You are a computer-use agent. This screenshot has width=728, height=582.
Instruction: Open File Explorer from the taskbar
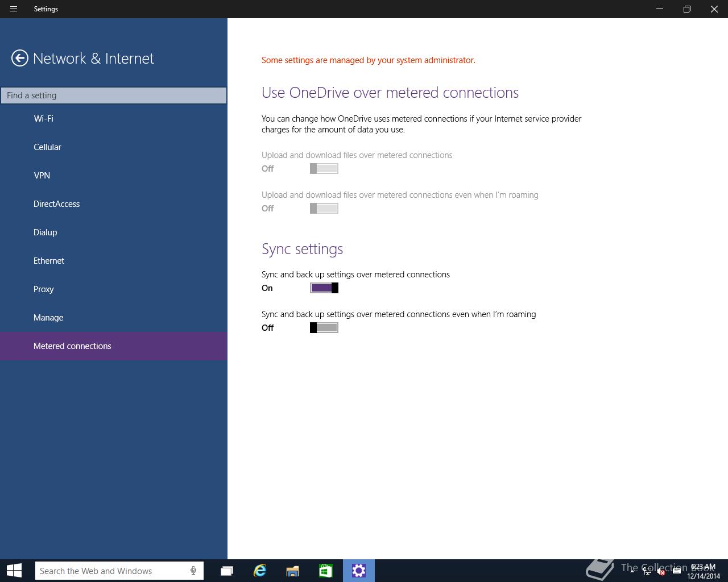(292, 571)
